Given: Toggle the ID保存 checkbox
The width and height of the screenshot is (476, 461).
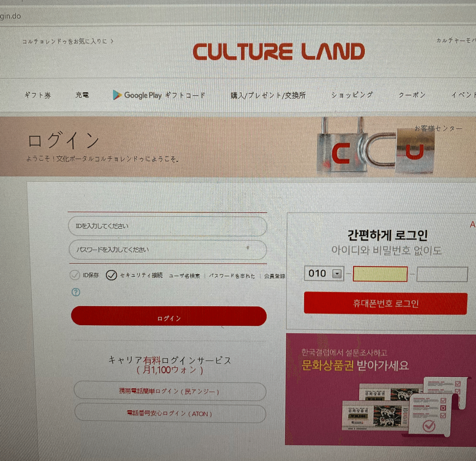Looking at the screenshot, I should (x=75, y=275).
